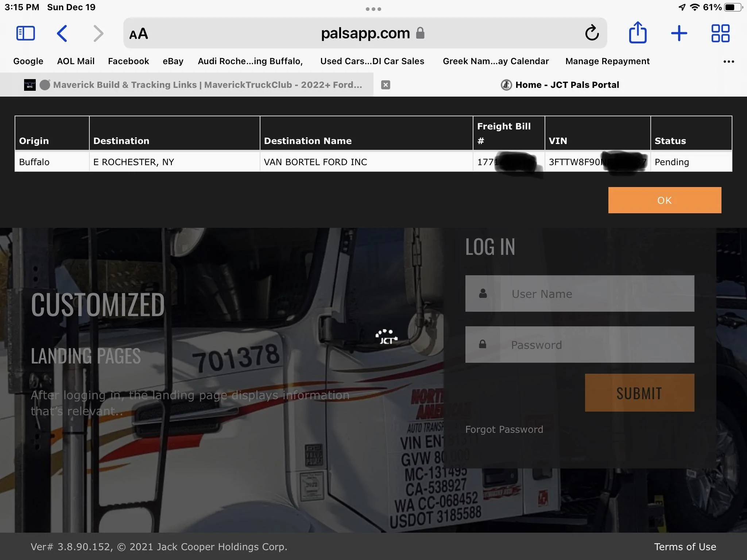Show the Safari sidebar
The width and height of the screenshot is (747, 560).
(x=26, y=34)
